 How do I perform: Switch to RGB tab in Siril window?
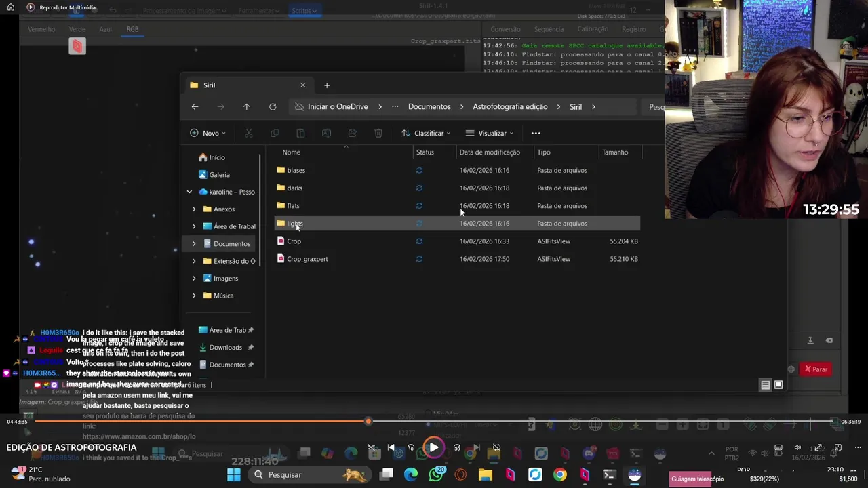point(132,29)
